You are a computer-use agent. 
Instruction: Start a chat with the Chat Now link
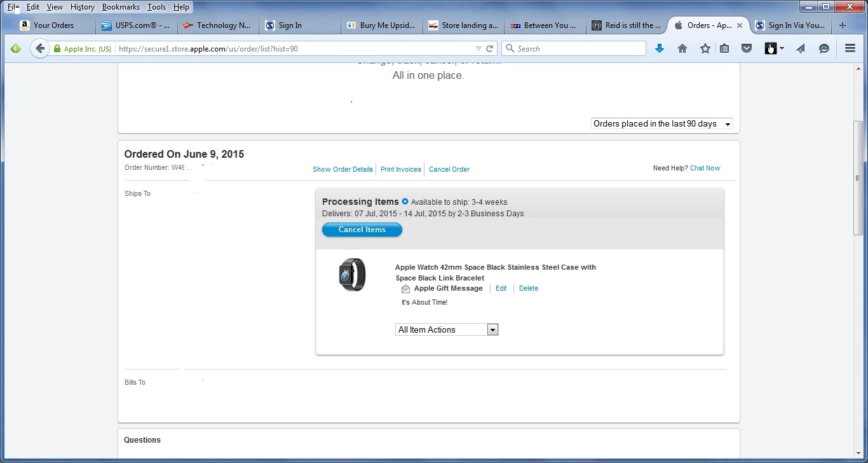click(705, 168)
